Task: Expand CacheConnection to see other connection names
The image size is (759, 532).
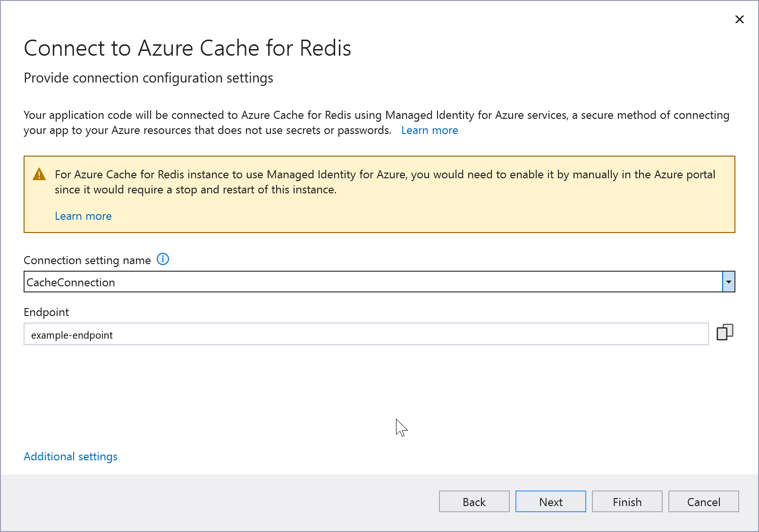Action: pos(729,282)
